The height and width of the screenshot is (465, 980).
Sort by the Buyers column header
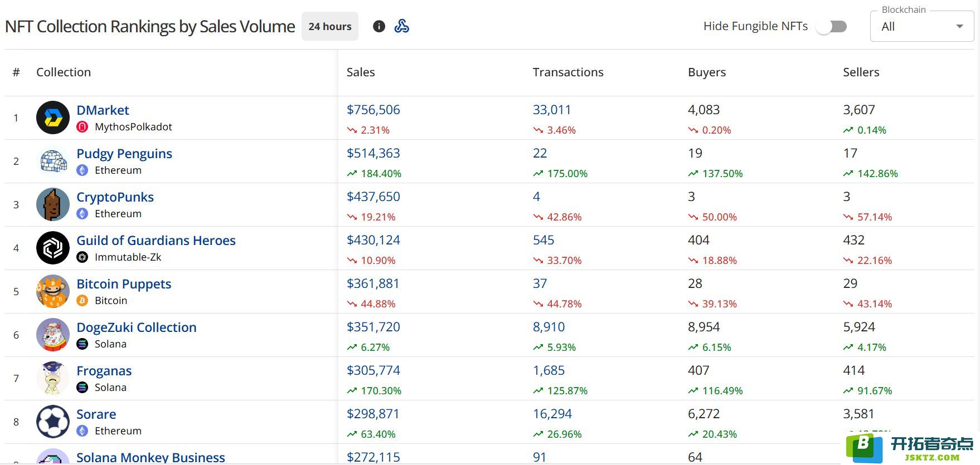pyautogui.click(x=707, y=72)
